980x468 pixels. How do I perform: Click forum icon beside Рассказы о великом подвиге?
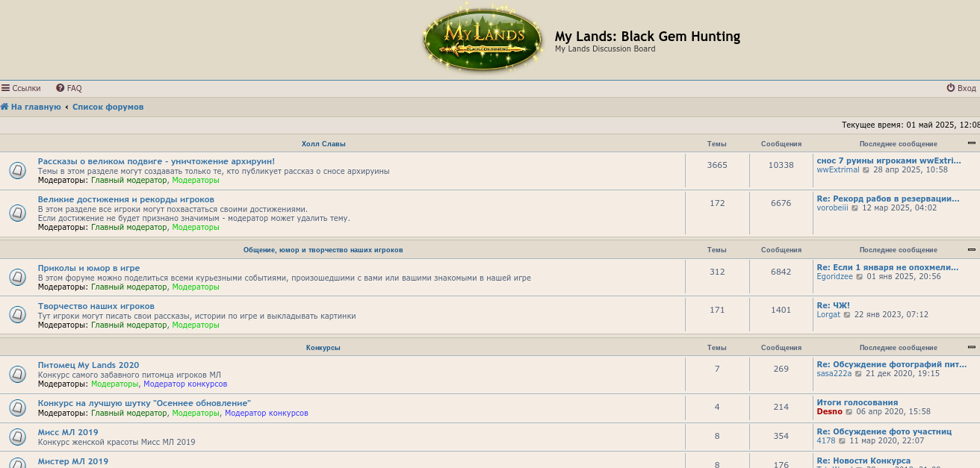coord(18,170)
